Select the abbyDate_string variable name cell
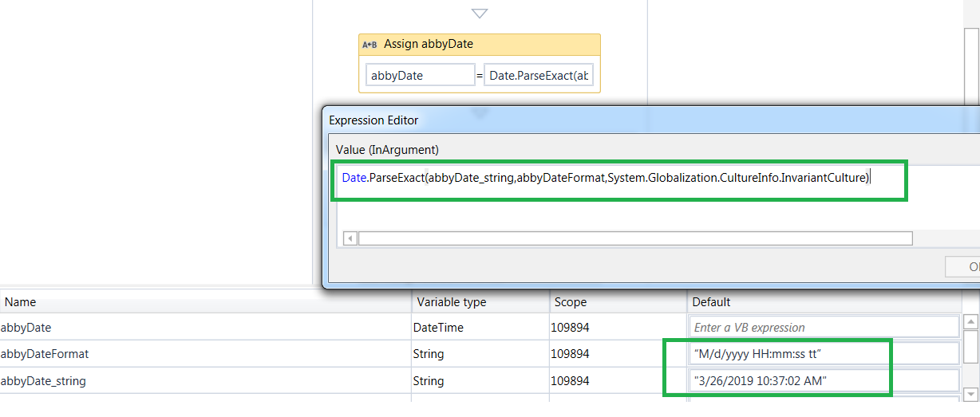 click(205, 380)
